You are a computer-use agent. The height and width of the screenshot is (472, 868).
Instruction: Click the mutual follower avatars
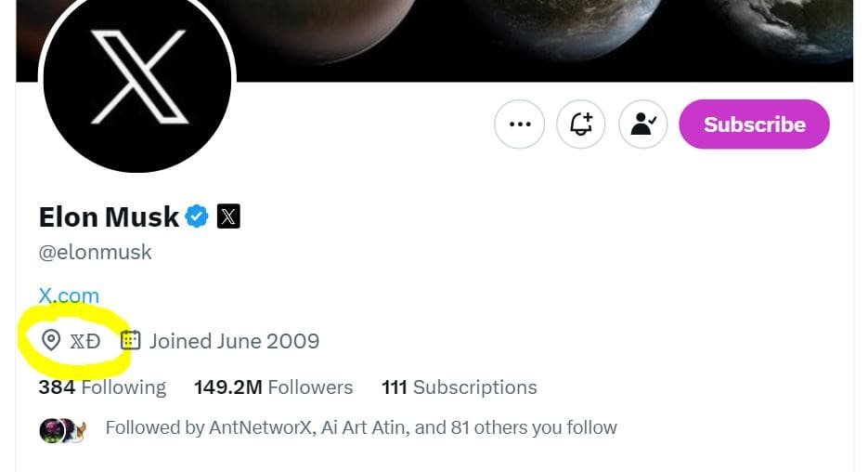coord(62,429)
